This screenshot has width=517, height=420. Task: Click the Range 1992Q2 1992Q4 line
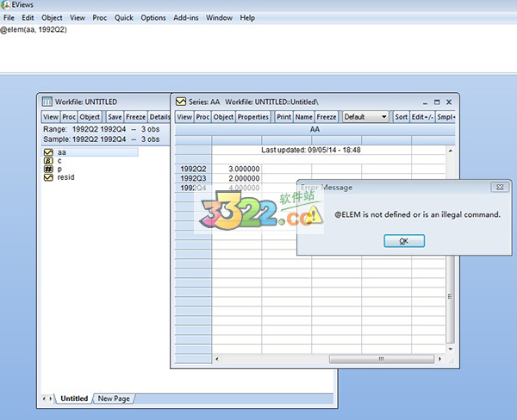pyautogui.click(x=101, y=129)
